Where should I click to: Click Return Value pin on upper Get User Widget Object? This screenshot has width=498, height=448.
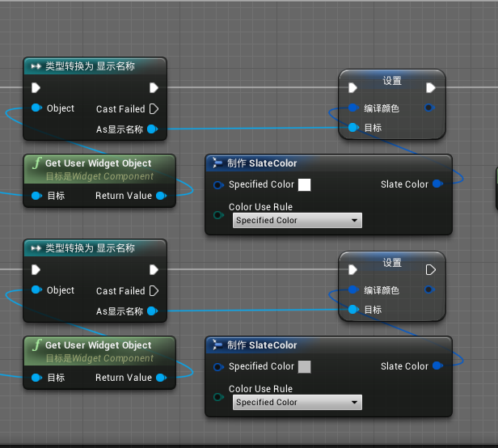pyautogui.click(x=162, y=196)
